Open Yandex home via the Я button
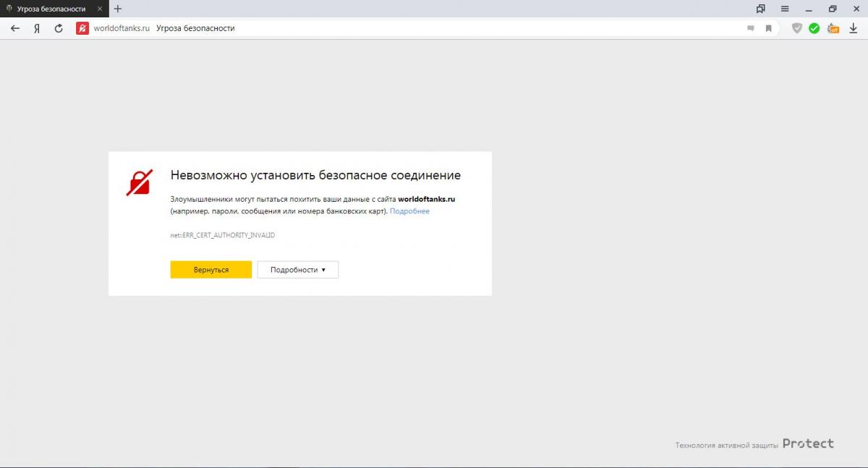 tap(36, 28)
